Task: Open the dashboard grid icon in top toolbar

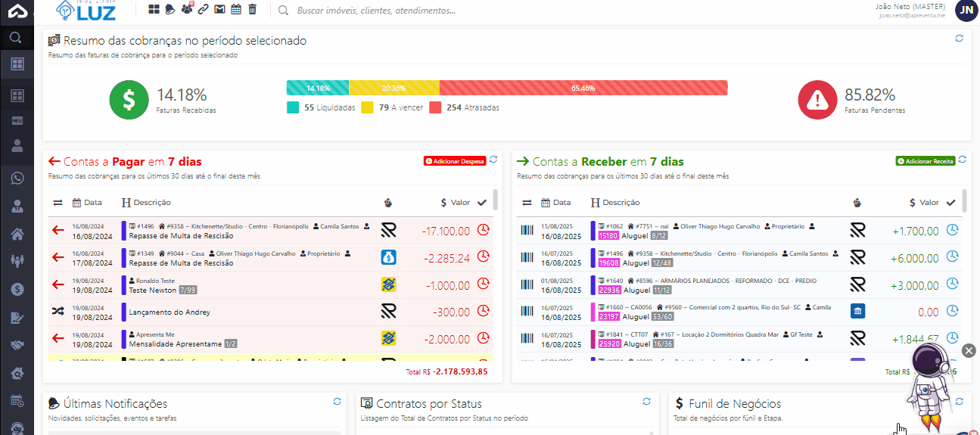Action: (154, 10)
